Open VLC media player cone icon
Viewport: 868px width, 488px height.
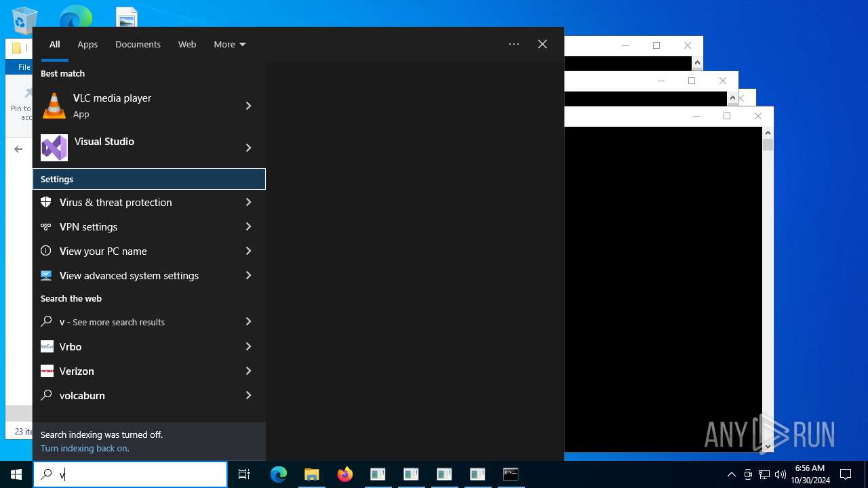click(54, 106)
